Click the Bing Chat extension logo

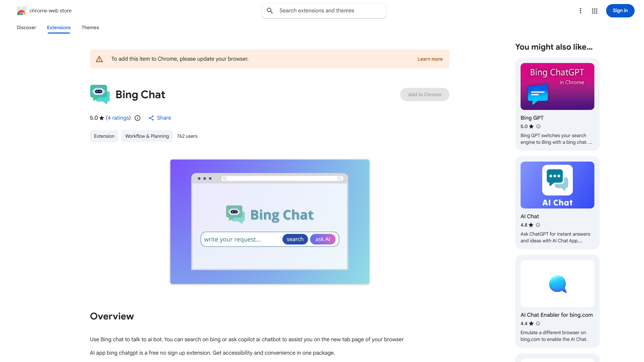click(100, 94)
